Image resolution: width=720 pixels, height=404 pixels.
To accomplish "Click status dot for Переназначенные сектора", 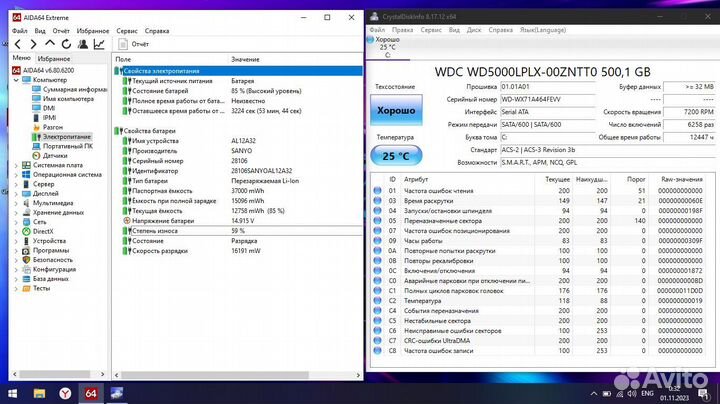I will pyautogui.click(x=377, y=221).
